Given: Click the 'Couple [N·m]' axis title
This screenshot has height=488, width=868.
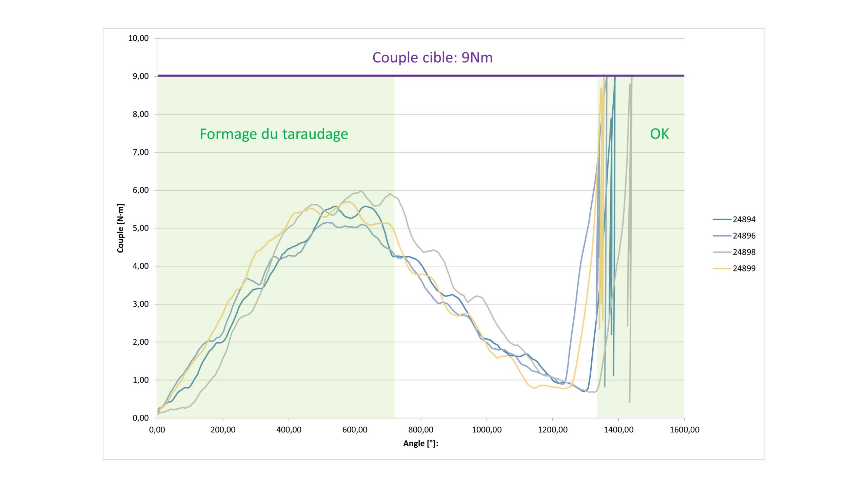Looking at the screenshot, I should click(x=120, y=228).
